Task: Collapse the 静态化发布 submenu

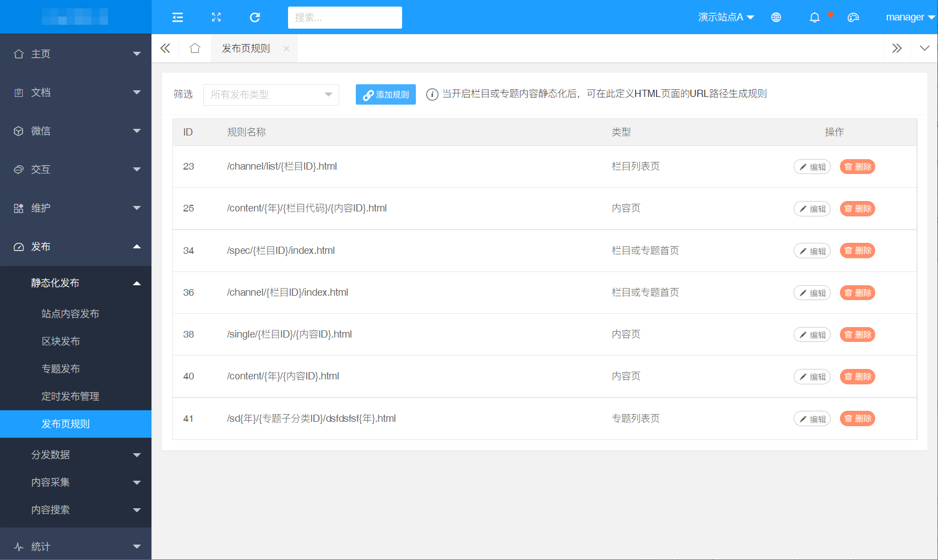Action: pyautogui.click(x=75, y=283)
